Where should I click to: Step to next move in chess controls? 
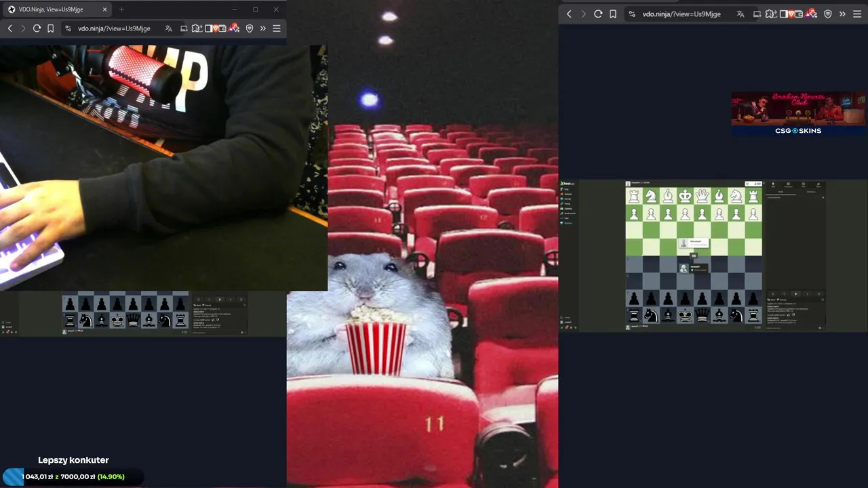pos(807,293)
